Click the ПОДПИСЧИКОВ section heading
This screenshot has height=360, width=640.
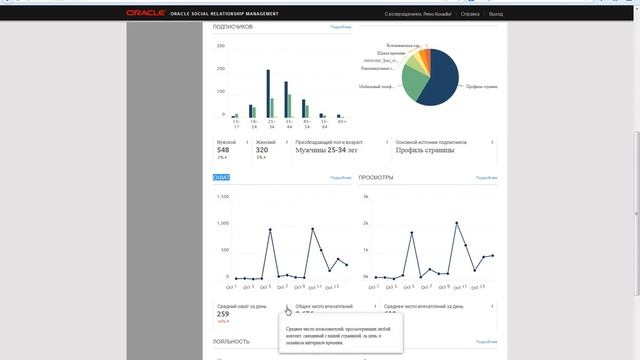pyautogui.click(x=233, y=27)
